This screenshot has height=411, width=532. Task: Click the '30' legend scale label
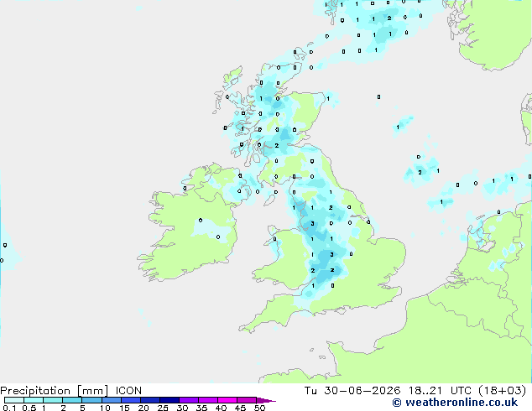click(183, 408)
